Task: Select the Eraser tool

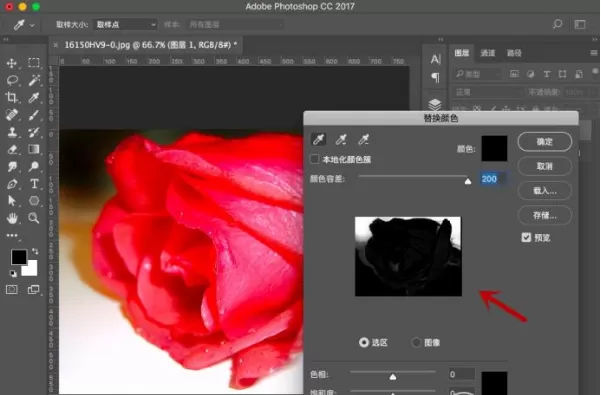Action: (x=12, y=149)
